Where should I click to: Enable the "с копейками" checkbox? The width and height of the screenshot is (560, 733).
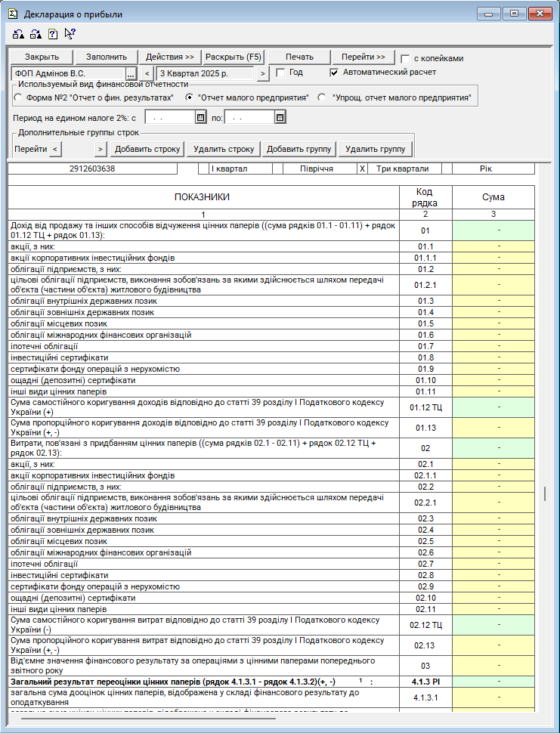(x=406, y=58)
